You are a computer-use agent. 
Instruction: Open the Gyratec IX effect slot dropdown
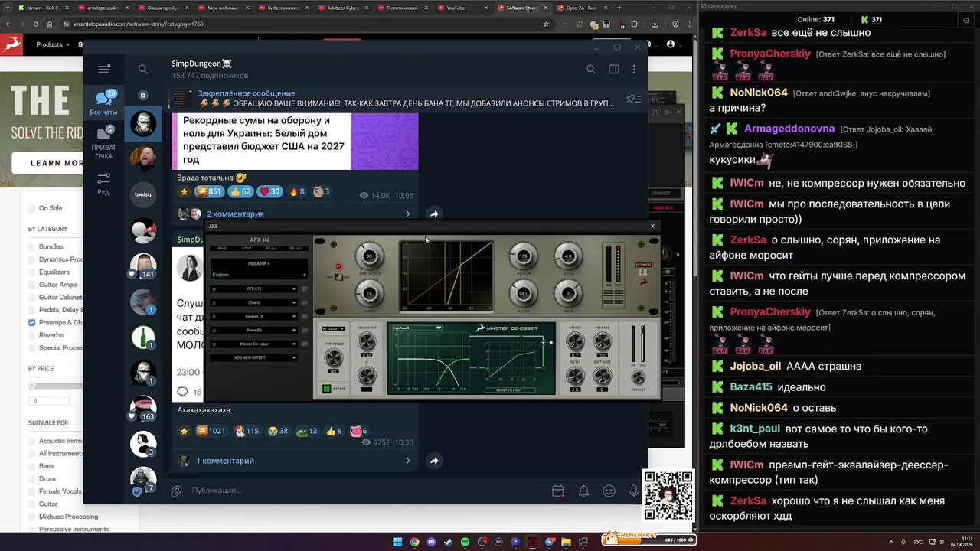coord(253,317)
